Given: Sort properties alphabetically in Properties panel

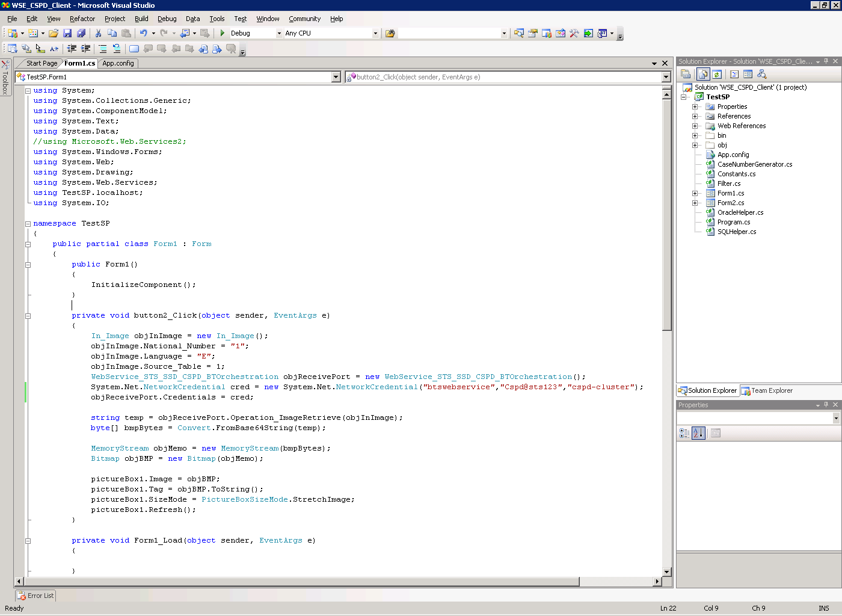Looking at the screenshot, I should click(x=698, y=433).
